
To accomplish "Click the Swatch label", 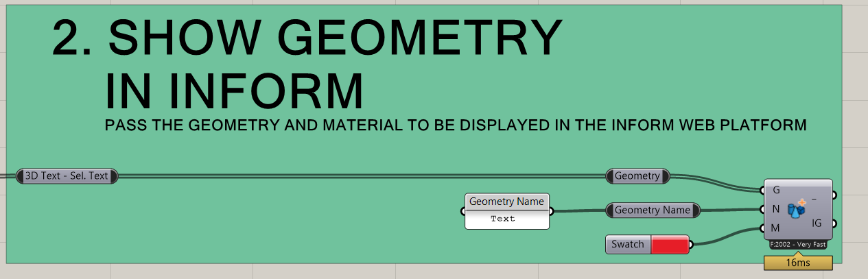I will click(628, 245).
